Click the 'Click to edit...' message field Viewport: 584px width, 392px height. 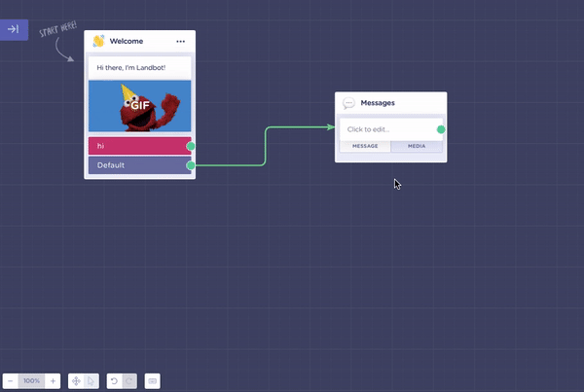[x=391, y=129]
